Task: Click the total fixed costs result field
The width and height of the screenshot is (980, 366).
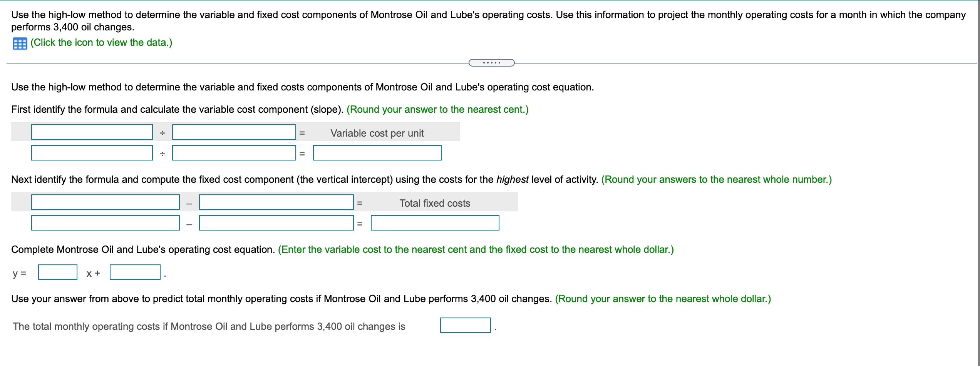Action: tap(435, 223)
